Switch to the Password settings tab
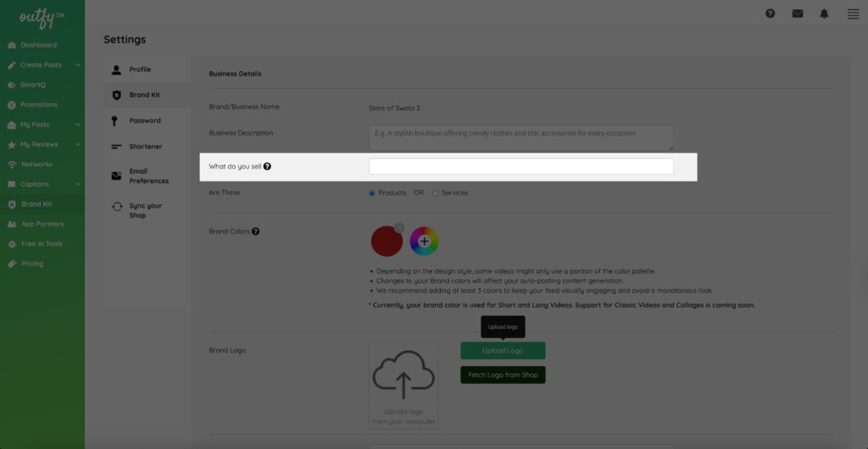This screenshot has height=449, width=868. pos(144,120)
